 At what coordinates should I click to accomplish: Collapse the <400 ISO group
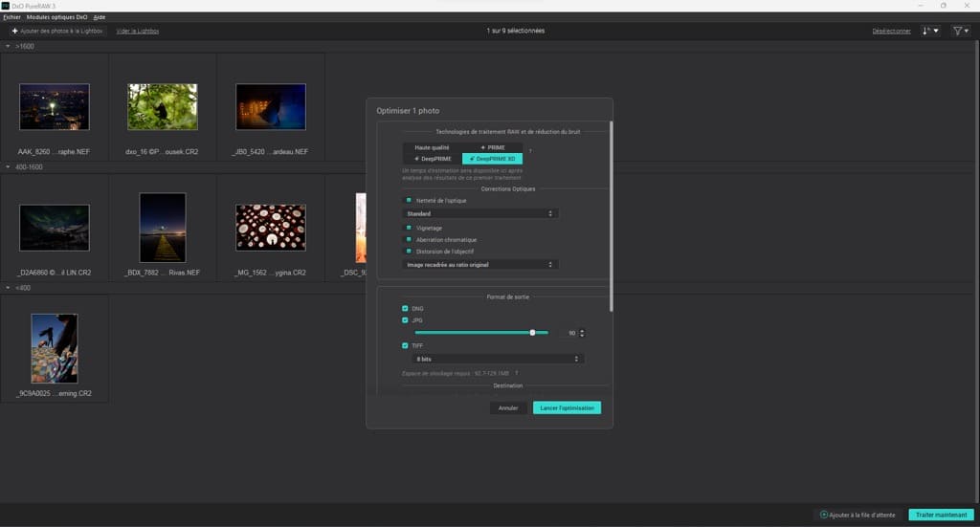click(x=8, y=288)
